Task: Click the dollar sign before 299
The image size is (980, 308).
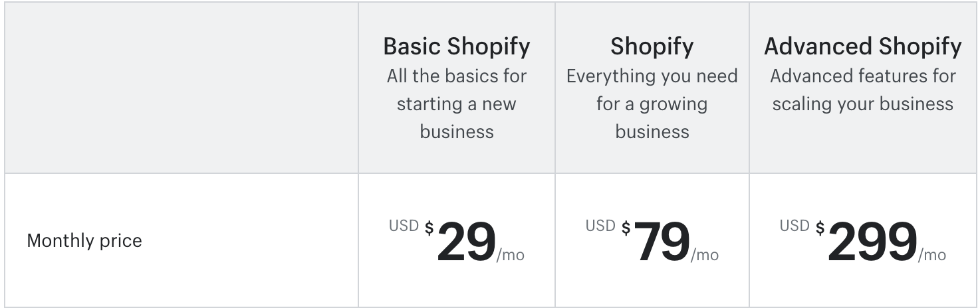Action: point(820,228)
